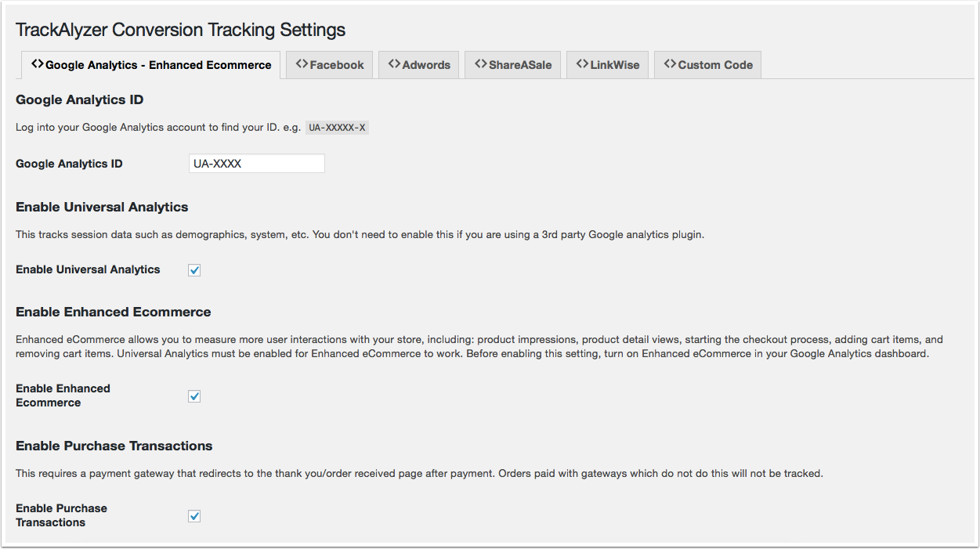Click the code icon on the Google Analytics tab
980x549 pixels.
(x=37, y=64)
